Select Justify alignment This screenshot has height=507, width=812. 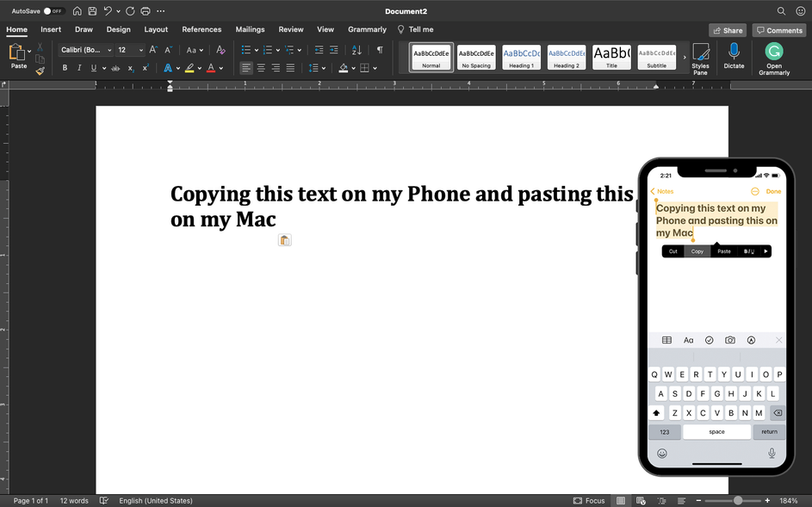pos(290,68)
